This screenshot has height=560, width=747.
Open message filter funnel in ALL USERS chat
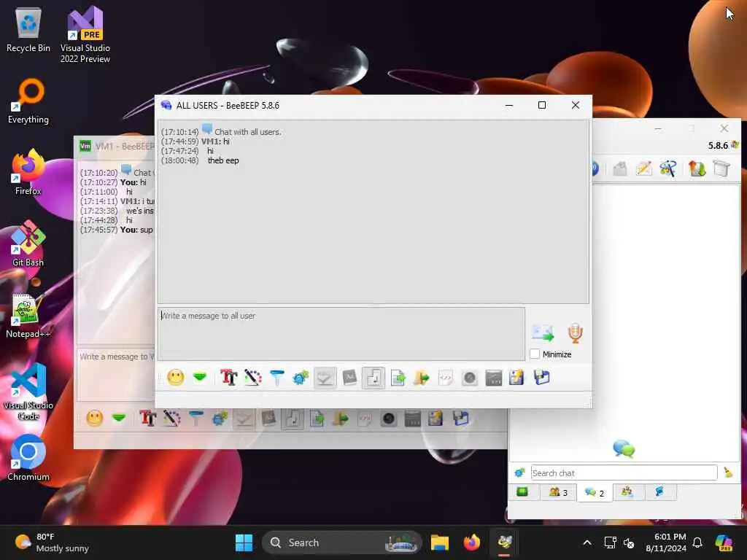(x=276, y=378)
